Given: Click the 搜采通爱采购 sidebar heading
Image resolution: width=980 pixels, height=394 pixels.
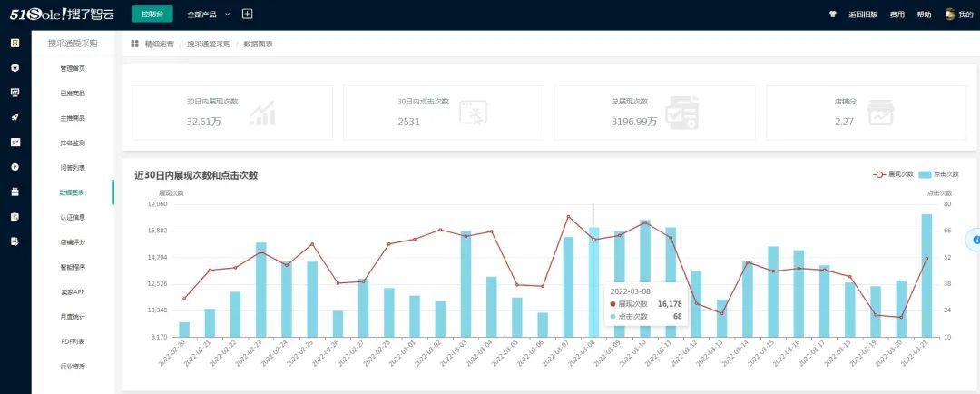Looking at the screenshot, I should point(73,44).
